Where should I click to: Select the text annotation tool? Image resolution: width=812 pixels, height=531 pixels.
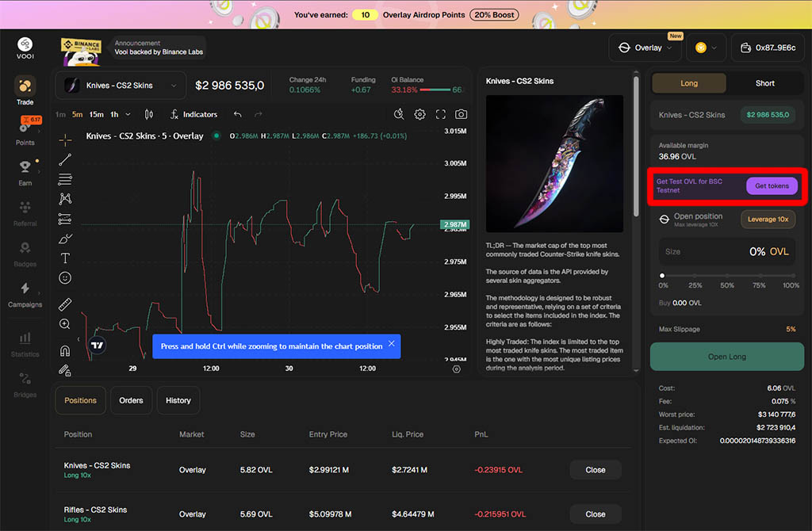click(65, 258)
